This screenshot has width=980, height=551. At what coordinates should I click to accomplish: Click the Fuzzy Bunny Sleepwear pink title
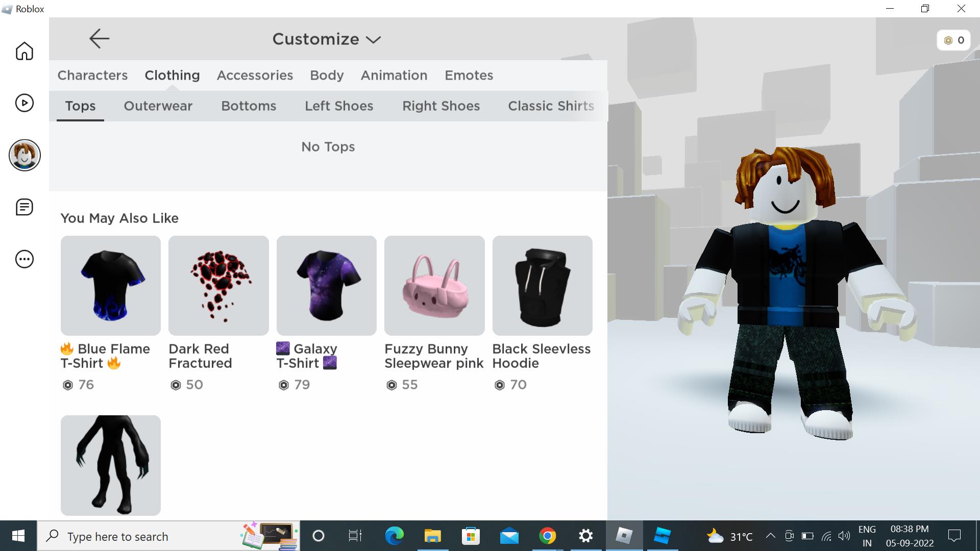tap(434, 356)
